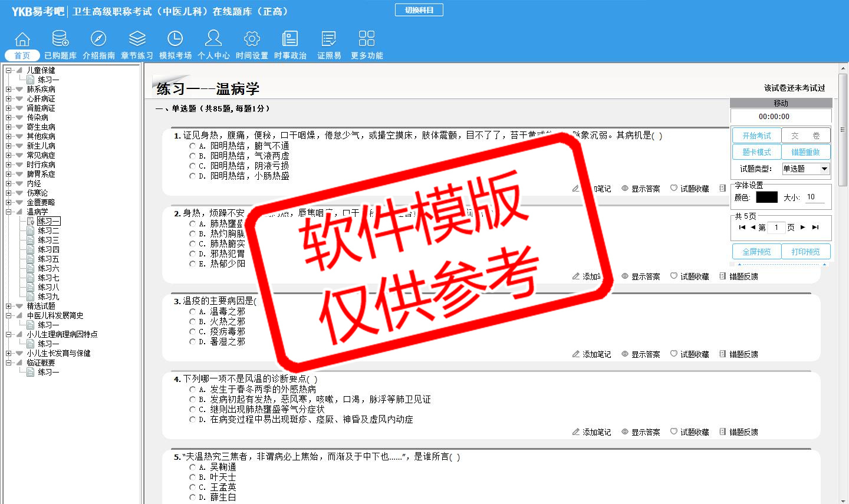Pick option D in question 4
The width and height of the screenshot is (849, 504).
[x=193, y=420]
